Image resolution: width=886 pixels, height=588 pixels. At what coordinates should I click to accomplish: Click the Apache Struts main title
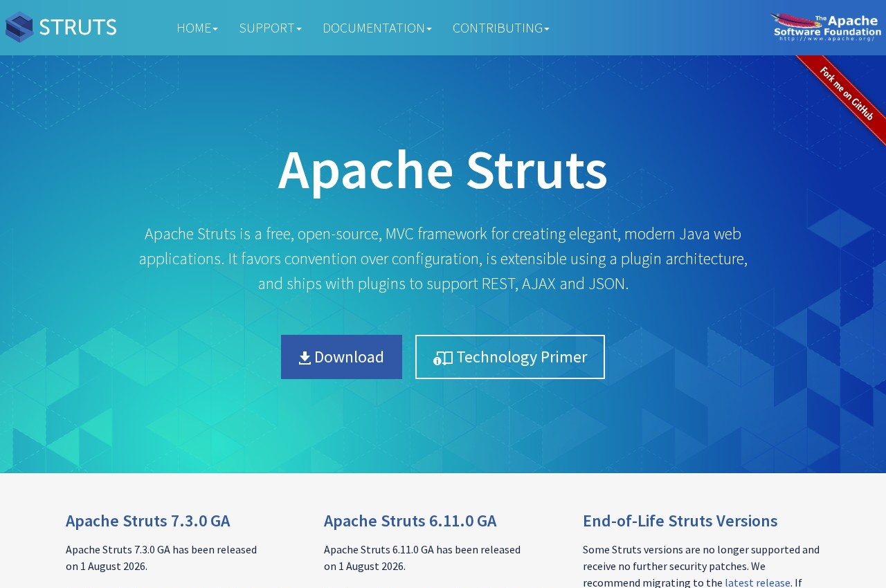[x=443, y=169]
